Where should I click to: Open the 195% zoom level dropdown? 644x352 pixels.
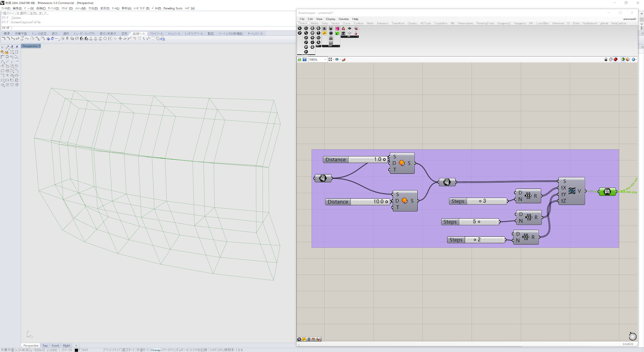(x=325, y=59)
